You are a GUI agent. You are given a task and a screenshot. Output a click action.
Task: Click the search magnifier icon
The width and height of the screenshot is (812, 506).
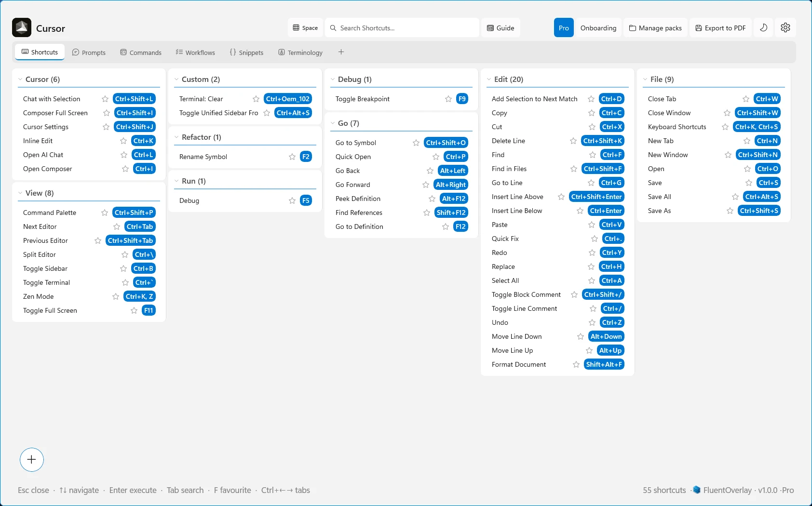click(x=333, y=28)
